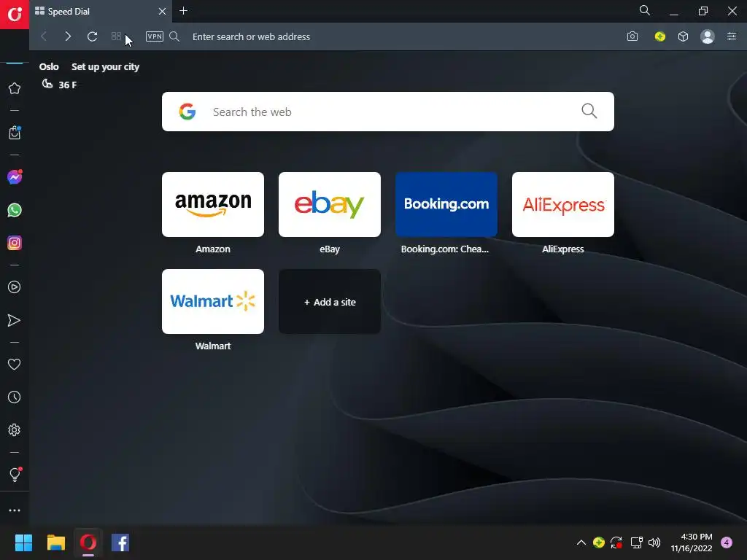
Task: Open sidebar three-dots setup menu
Action: [x=15, y=510]
